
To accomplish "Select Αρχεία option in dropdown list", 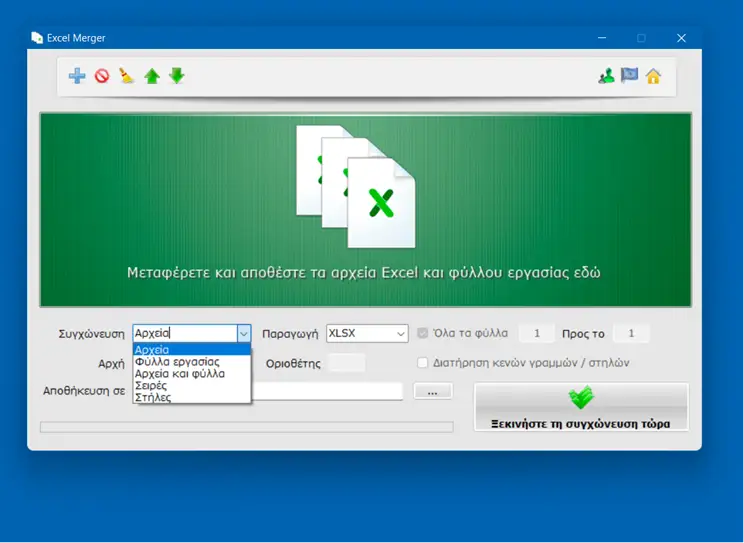I will (192, 350).
